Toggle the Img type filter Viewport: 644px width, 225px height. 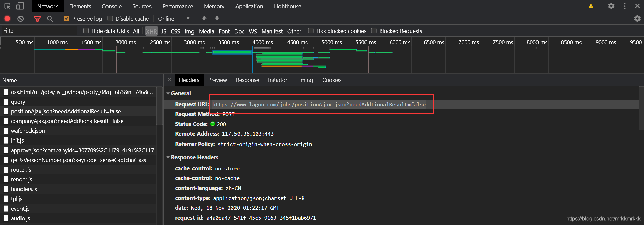click(x=189, y=31)
